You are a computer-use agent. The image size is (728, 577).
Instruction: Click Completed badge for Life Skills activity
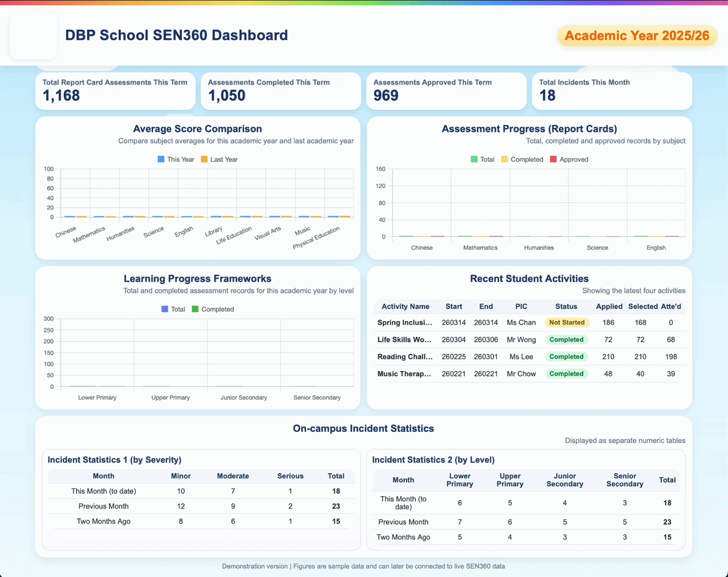[566, 340]
